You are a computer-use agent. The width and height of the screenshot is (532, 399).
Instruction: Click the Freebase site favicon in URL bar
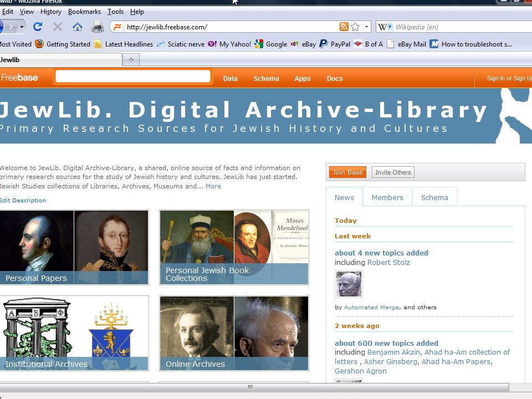click(117, 27)
